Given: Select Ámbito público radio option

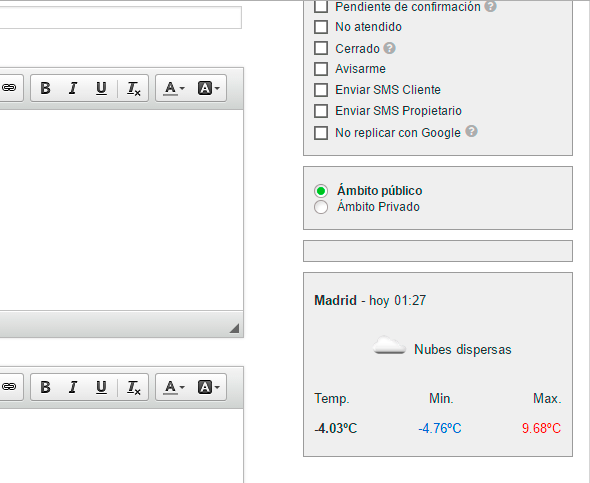Looking at the screenshot, I should coord(321,191).
